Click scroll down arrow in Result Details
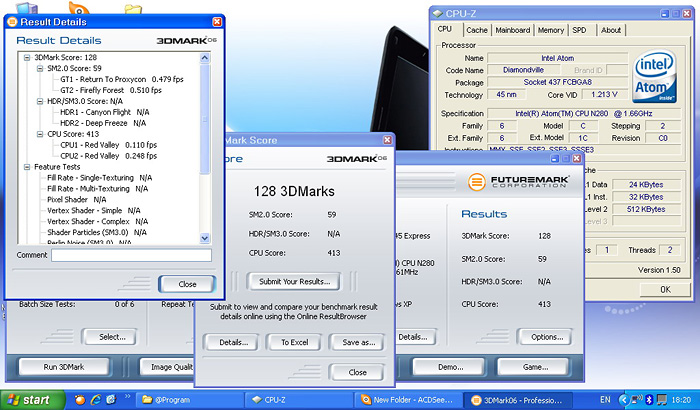700x410 pixels. (204, 238)
